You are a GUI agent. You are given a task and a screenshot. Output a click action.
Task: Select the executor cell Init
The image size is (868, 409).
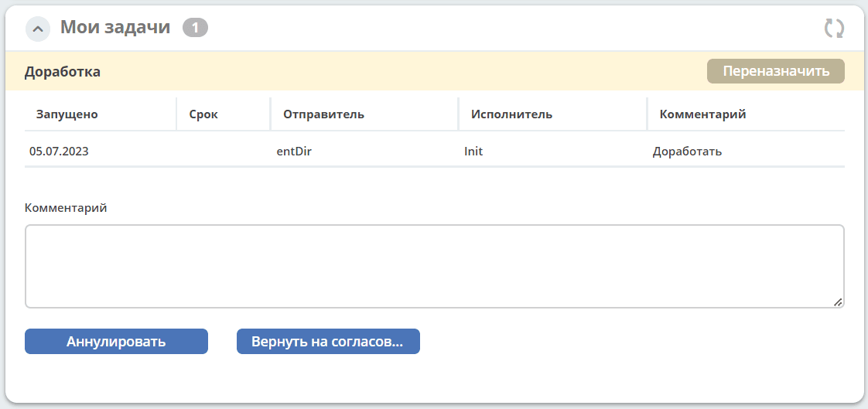473,151
